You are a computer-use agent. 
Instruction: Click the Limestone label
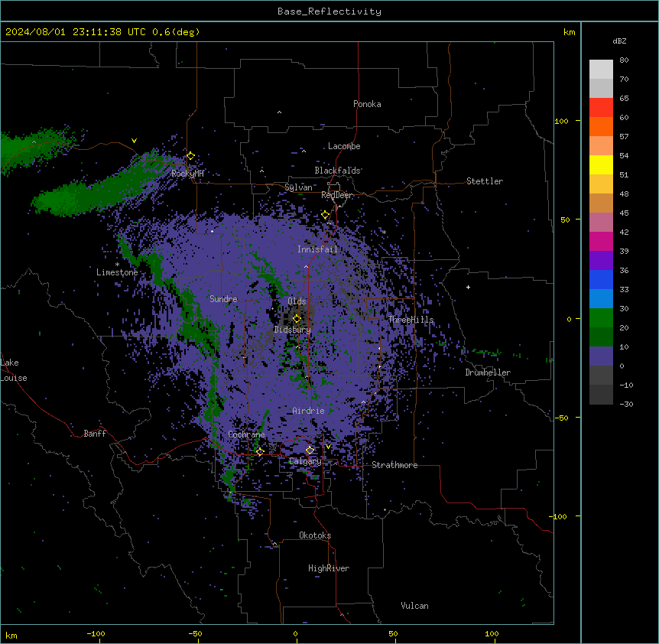(117, 272)
